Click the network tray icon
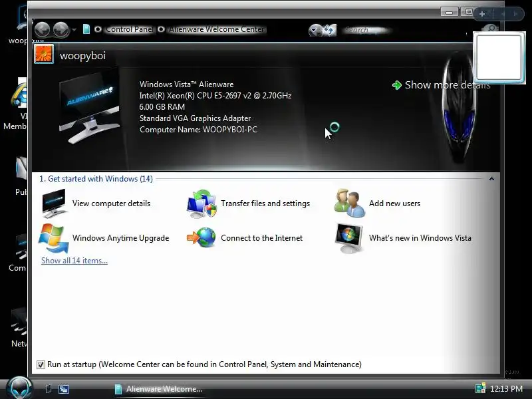This screenshot has height=399, width=532. 480,388
